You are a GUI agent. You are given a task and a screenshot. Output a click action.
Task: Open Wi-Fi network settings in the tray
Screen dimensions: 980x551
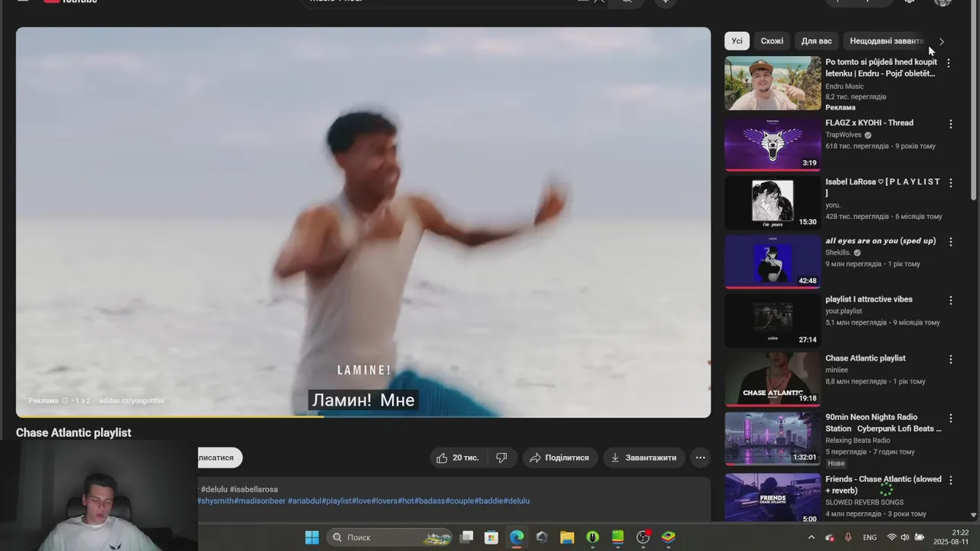tap(891, 537)
